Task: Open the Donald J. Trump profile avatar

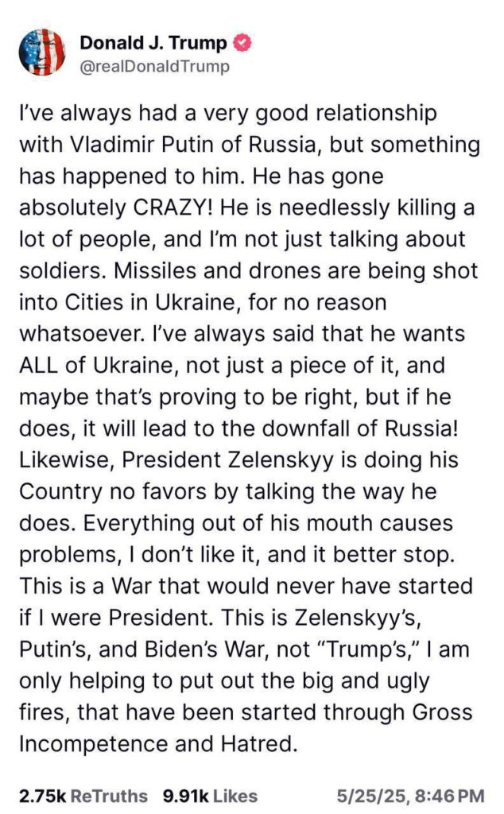Action: 41,52
